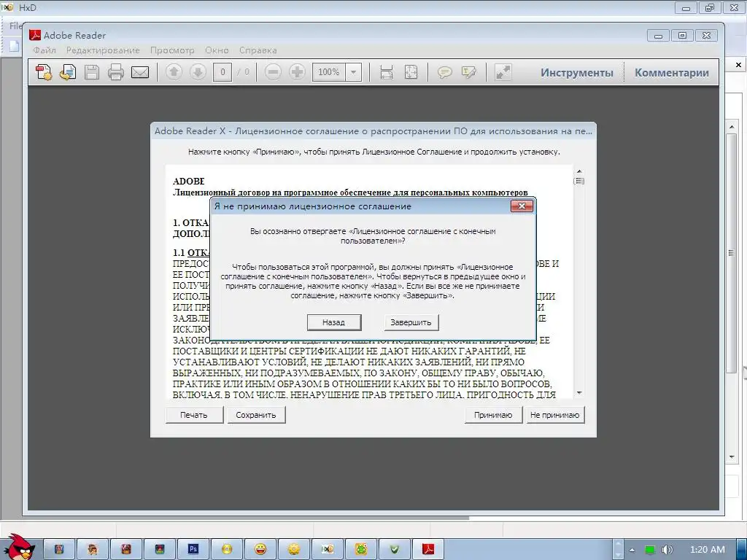Click the new document icon in HxD toolbar

tap(14, 46)
